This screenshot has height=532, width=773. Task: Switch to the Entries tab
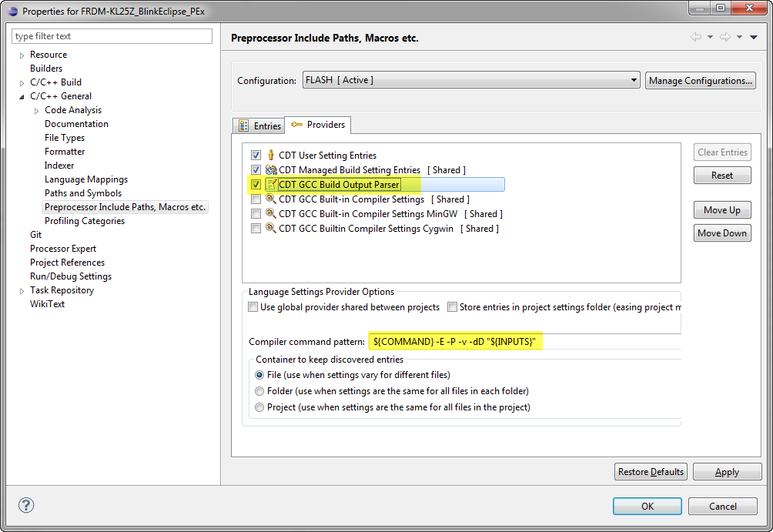(x=259, y=125)
